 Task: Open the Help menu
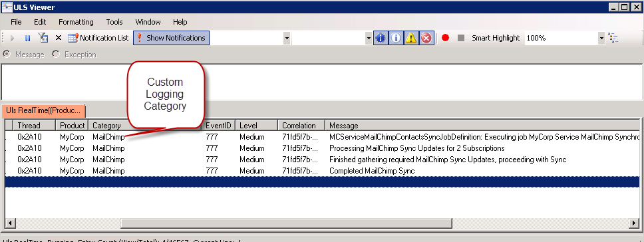tap(180, 22)
